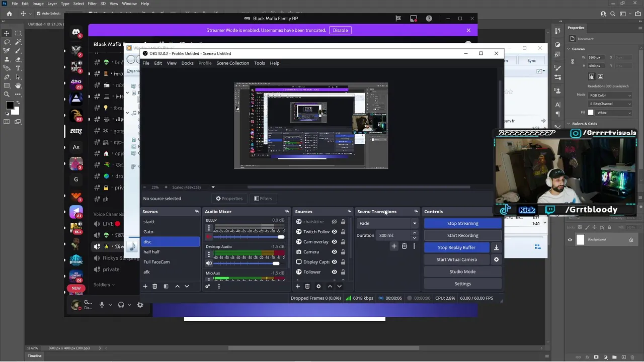Image resolution: width=644 pixels, height=362 pixels.
Task: Collapse Canvas section in Properties panel
Action: pyautogui.click(x=569, y=49)
